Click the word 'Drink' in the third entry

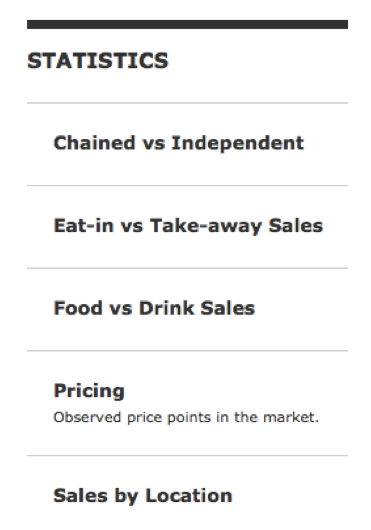(167, 308)
